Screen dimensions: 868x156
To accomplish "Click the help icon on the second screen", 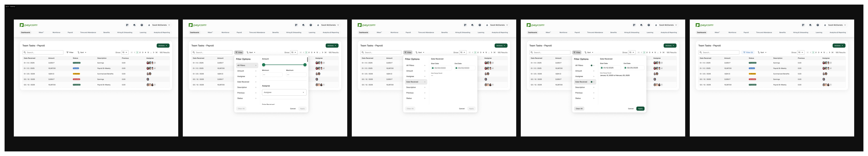I will point(311,25).
